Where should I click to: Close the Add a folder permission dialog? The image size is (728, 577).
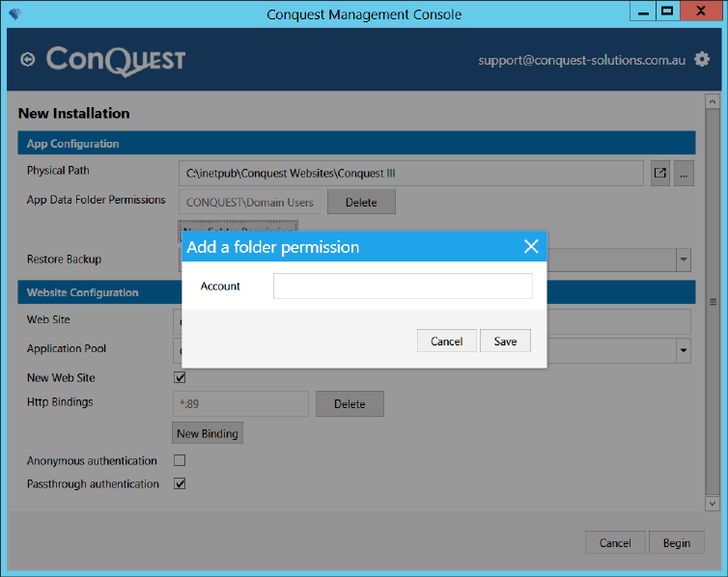pyautogui.click(x=531, y=246)
